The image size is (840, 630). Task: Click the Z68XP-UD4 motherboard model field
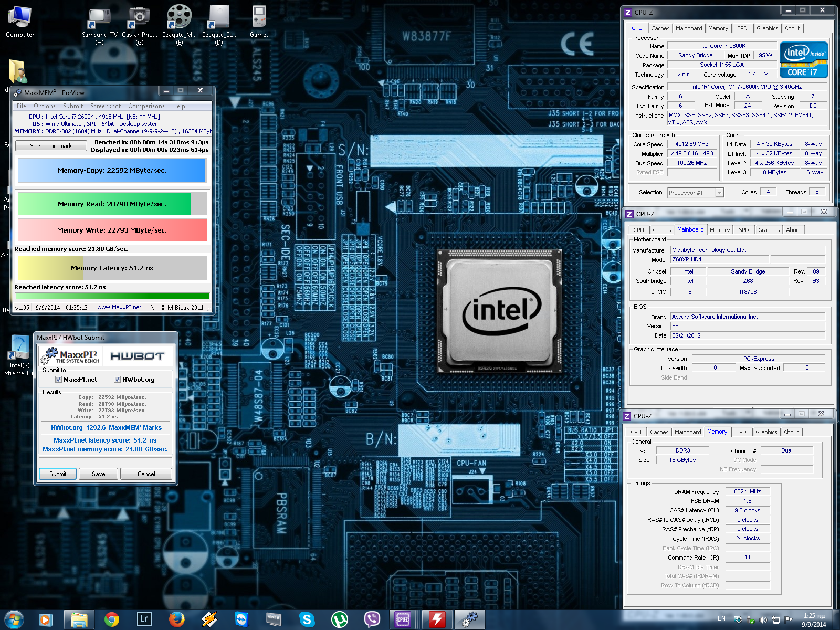point(720,259)
